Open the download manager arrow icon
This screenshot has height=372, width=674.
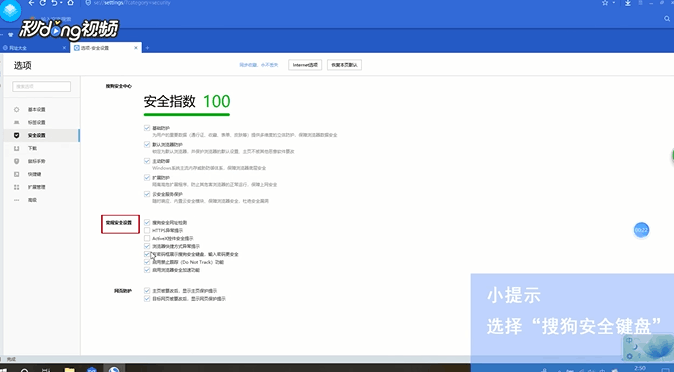pyautogui.click(x=628, y=3)
